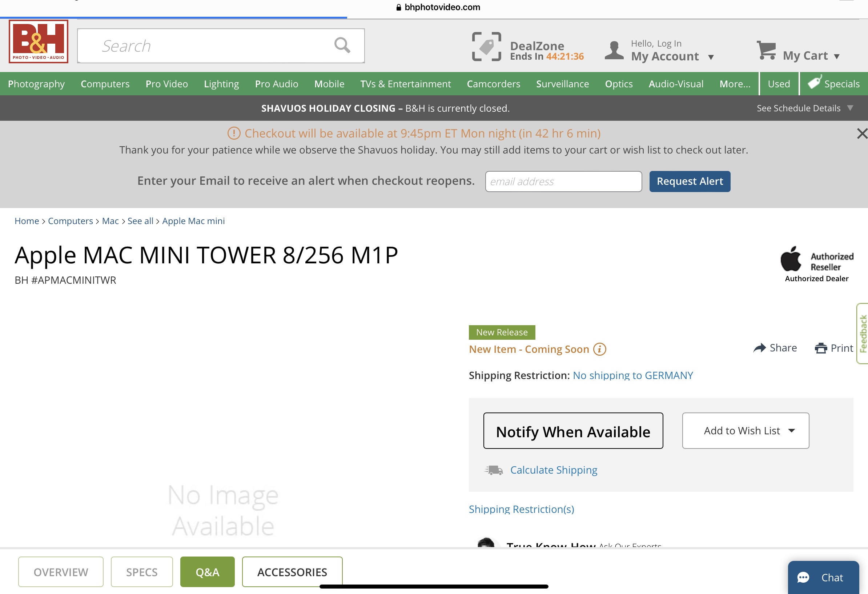
Task: Open the Computers nav menu
Action: coord(105,84)
